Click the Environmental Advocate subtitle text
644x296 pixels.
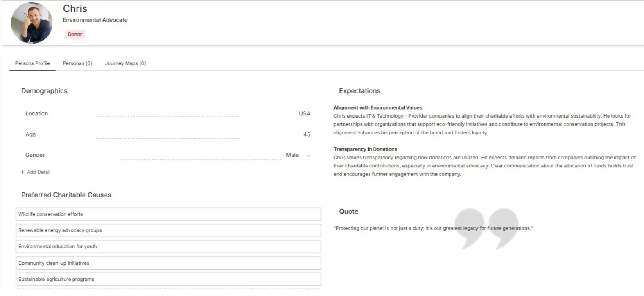95,19
